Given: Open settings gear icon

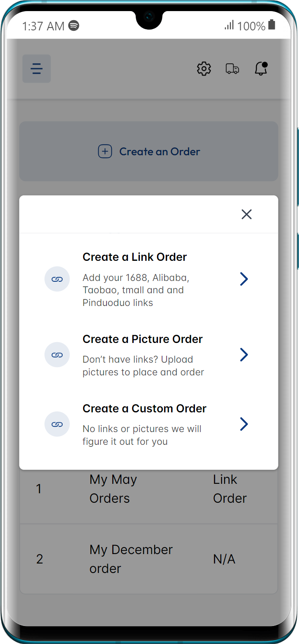Looking at the screenshot, I should (204, 69).
